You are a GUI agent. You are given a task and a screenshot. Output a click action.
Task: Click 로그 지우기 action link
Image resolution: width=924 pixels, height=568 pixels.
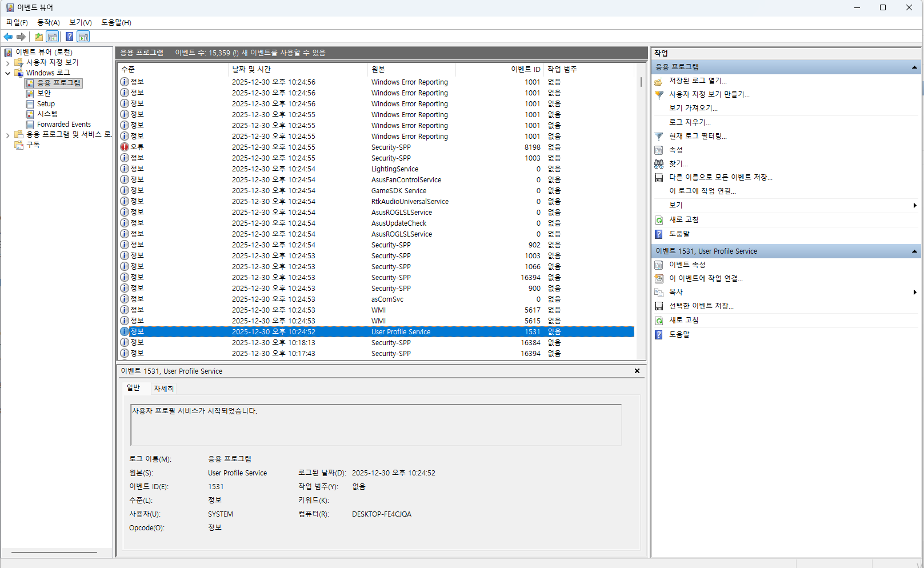click(690, 122)
